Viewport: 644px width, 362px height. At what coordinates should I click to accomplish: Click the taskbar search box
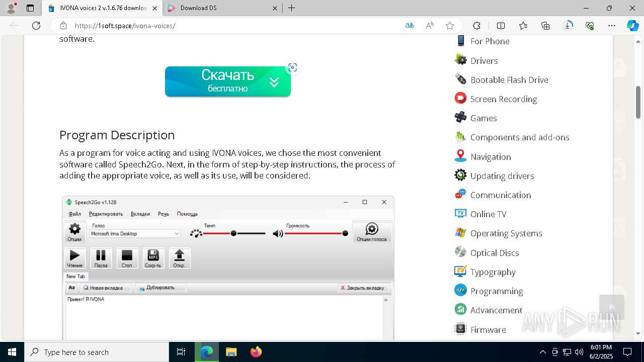point(97,352)
